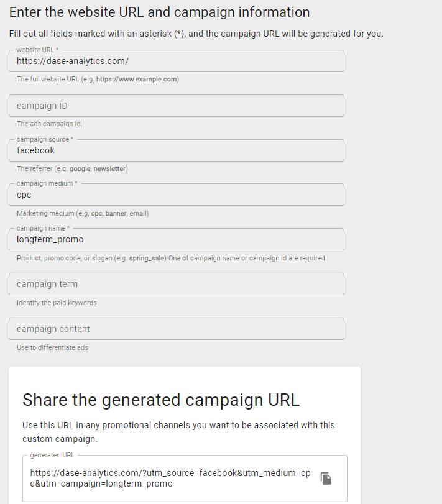Click the generated URL label
This screenshot has width=442, height=504.
pos(52,455)
